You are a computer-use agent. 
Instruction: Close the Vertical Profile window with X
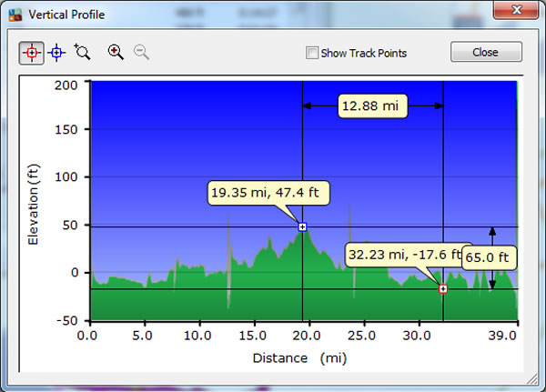pyautogui.click(x=516, y=9)
